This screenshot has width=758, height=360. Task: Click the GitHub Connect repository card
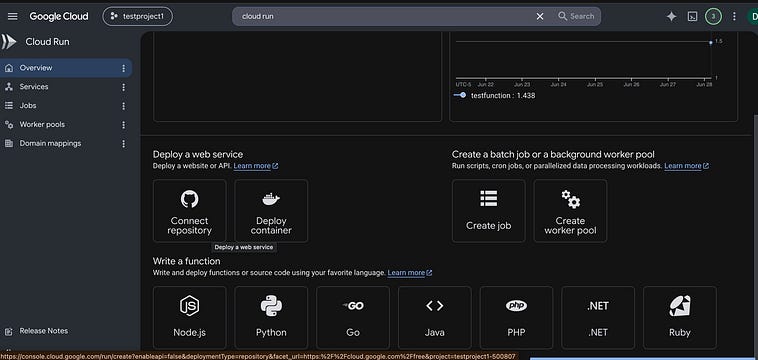[190, 211]
